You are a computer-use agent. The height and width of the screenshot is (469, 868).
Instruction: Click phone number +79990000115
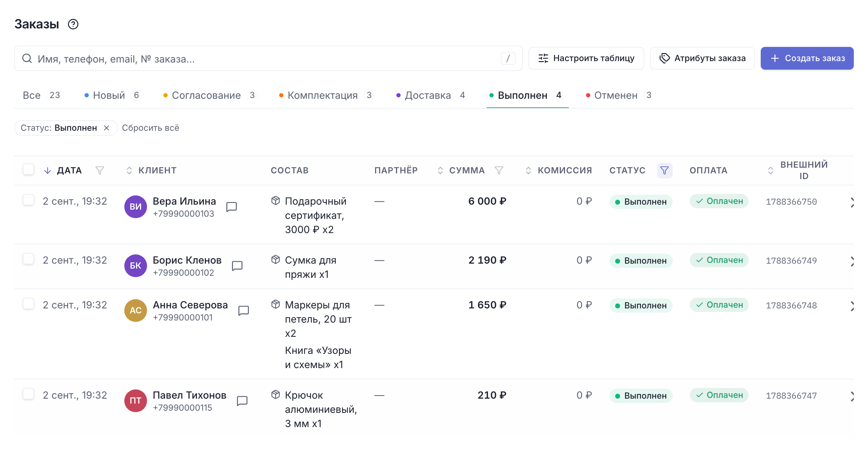point(183,408)
